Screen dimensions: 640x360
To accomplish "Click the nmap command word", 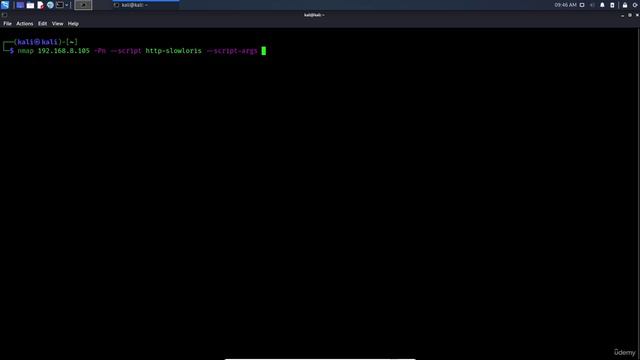I will [25, 51].
